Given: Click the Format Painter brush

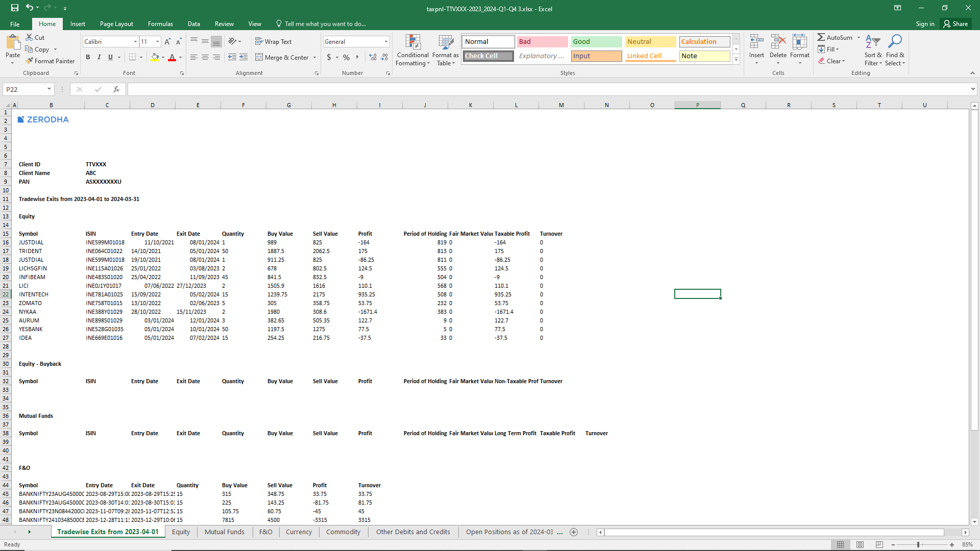Looking at the screenshot, I should (x=30, y=61).
